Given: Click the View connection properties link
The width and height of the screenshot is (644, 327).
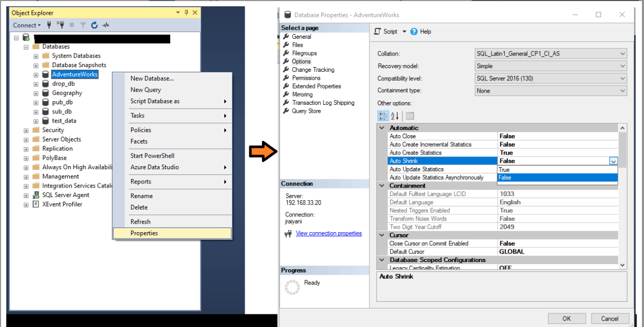Looking at the screenshot, I should point(329,233).
